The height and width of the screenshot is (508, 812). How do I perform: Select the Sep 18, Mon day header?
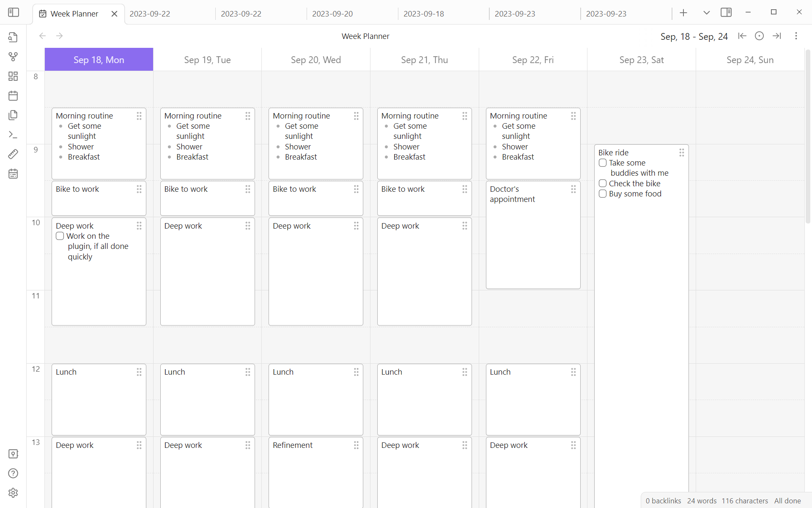click(99, 60)
